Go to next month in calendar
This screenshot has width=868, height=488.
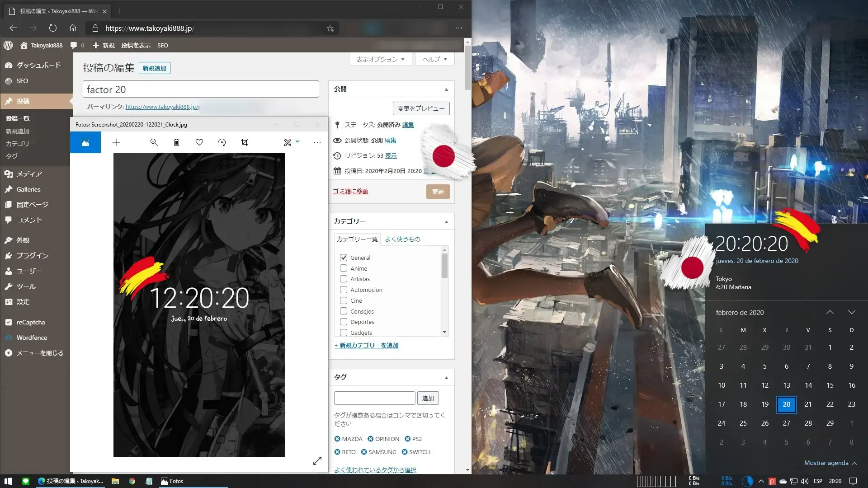tap(852, 312)
